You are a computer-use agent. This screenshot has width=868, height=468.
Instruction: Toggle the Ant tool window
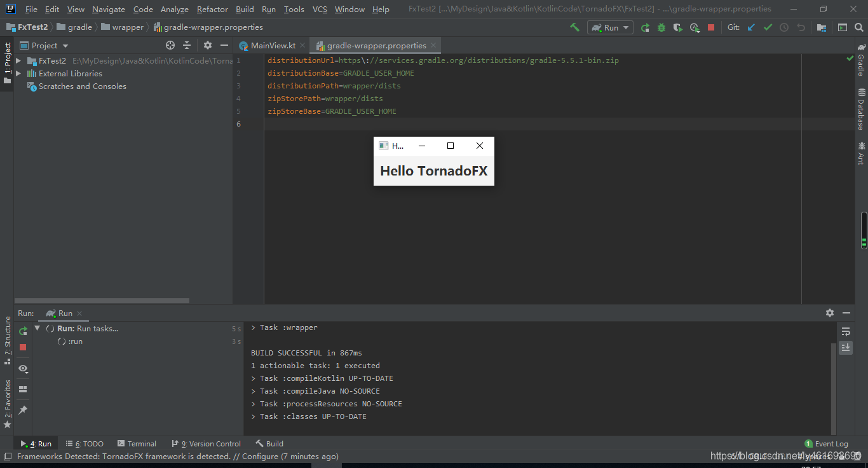point(861,153)
